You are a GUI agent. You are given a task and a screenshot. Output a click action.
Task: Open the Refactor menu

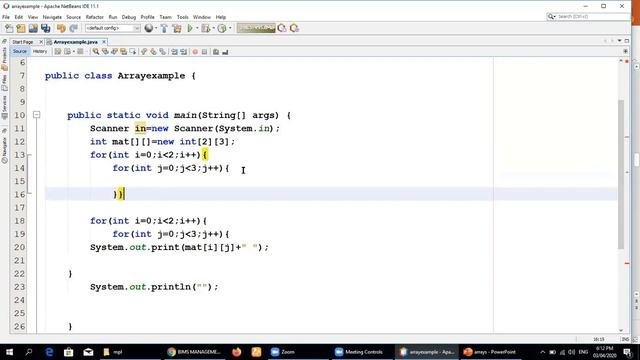[x=95, y=17]
